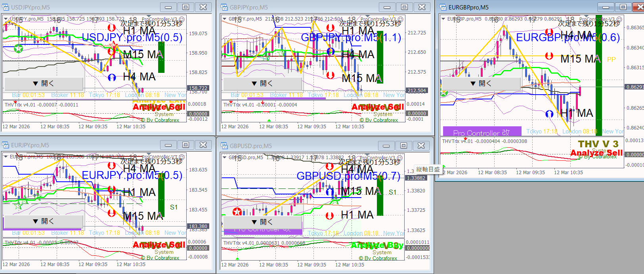Image resolution: width=644 pixels, height=274 pixels.
Task: Click ProController smiley icon on USDJPY chart
Action: 182,19
